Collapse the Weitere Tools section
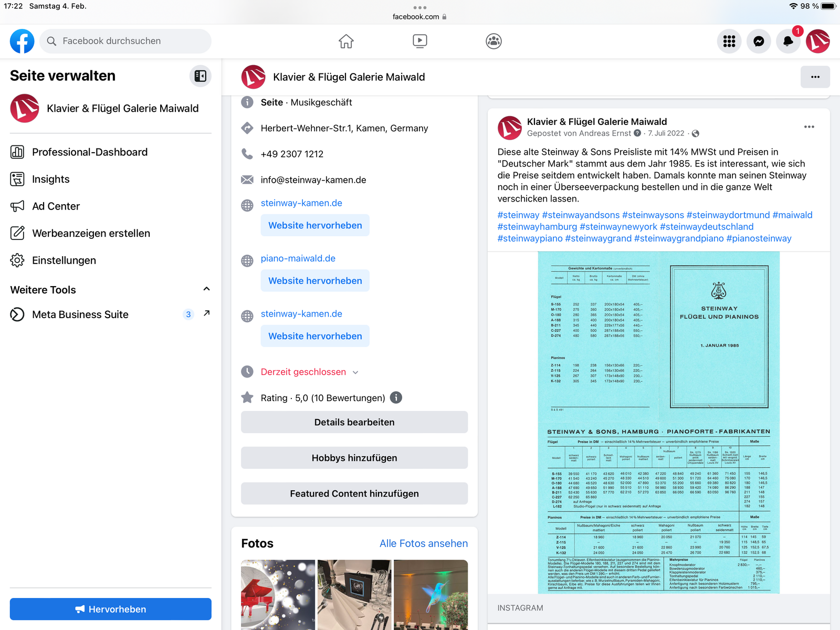This screenshot has height=630, width=840. point(206,289)
